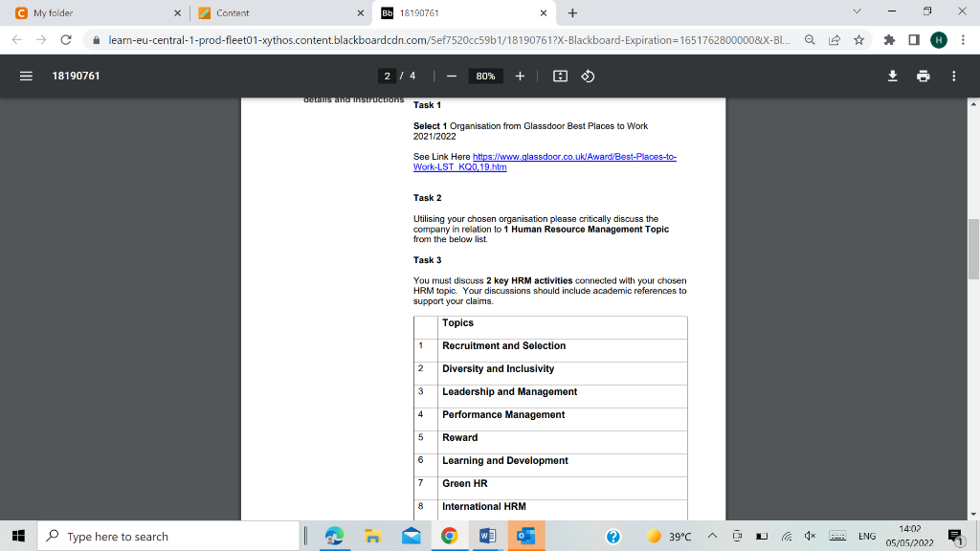Open the browser zoom magnifier icon
The image size is (980, 551).
click(810, 40)
